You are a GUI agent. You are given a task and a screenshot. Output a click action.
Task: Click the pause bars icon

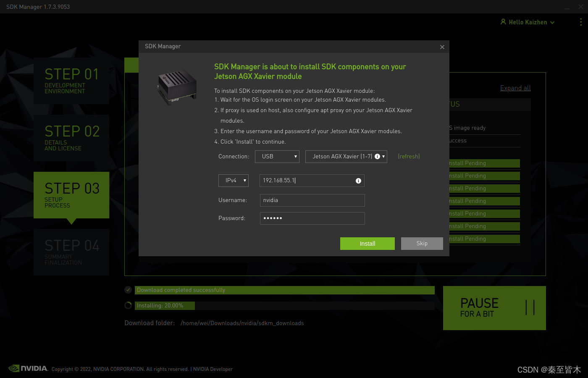(530, 307)
